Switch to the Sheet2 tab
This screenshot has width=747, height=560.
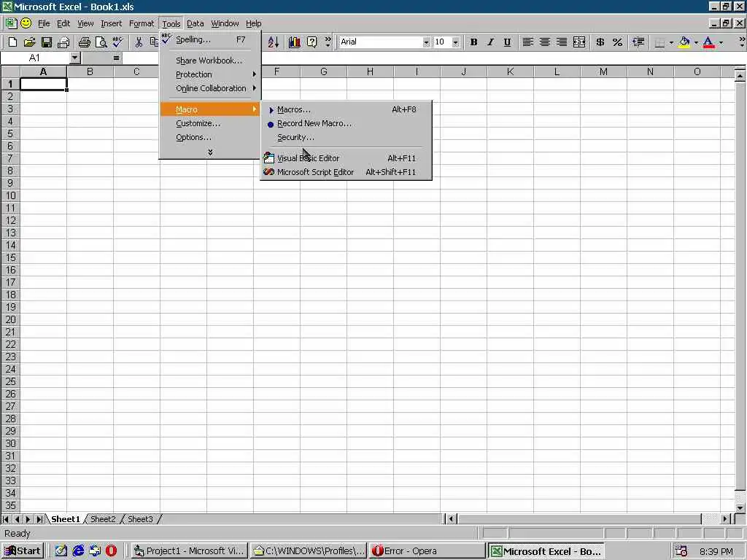pos(103,519)
